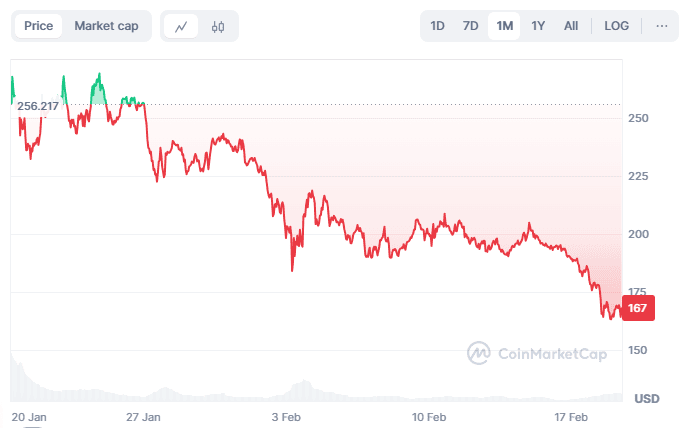Set time range to 7D
Screen dimensions: 684x428
tap(470, 26)
